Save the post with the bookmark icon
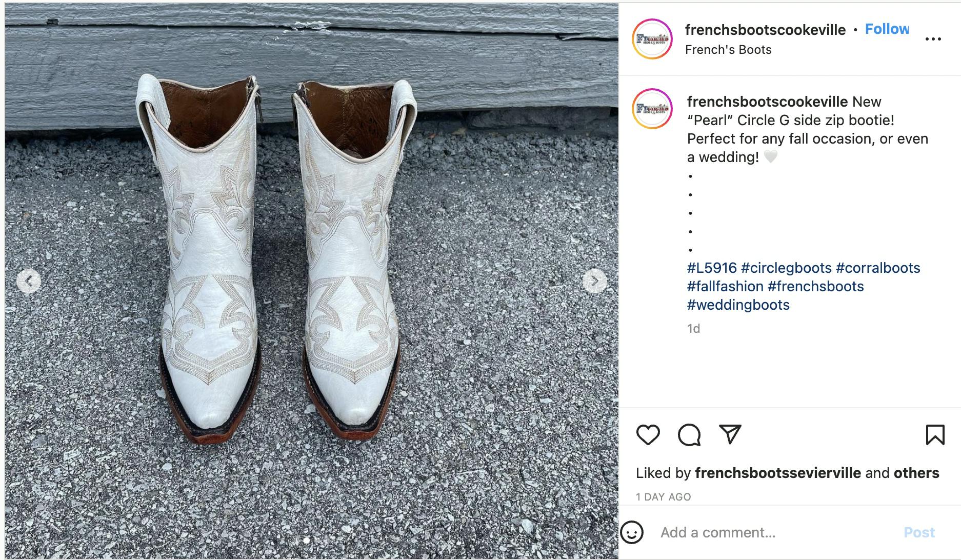Screen dimensions: 961x560 click(x=935, y=435)
